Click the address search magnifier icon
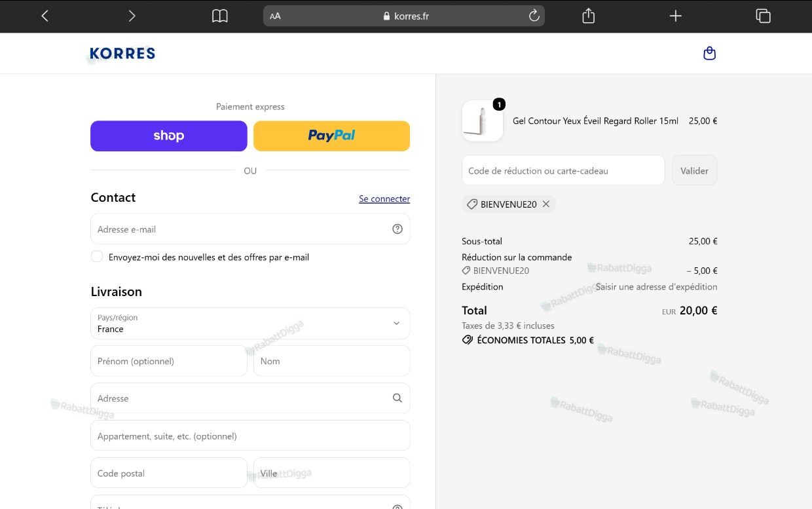812x509 pixels. point(397,398)
